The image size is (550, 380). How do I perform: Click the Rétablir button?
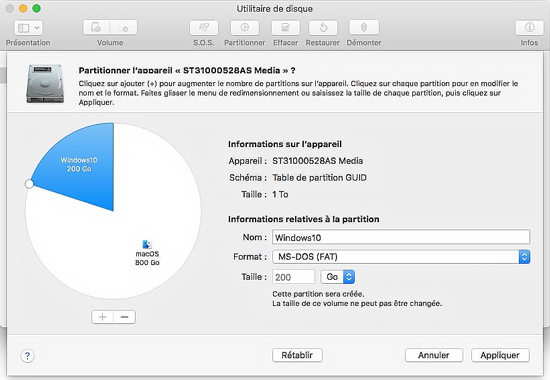pos(297,355)
